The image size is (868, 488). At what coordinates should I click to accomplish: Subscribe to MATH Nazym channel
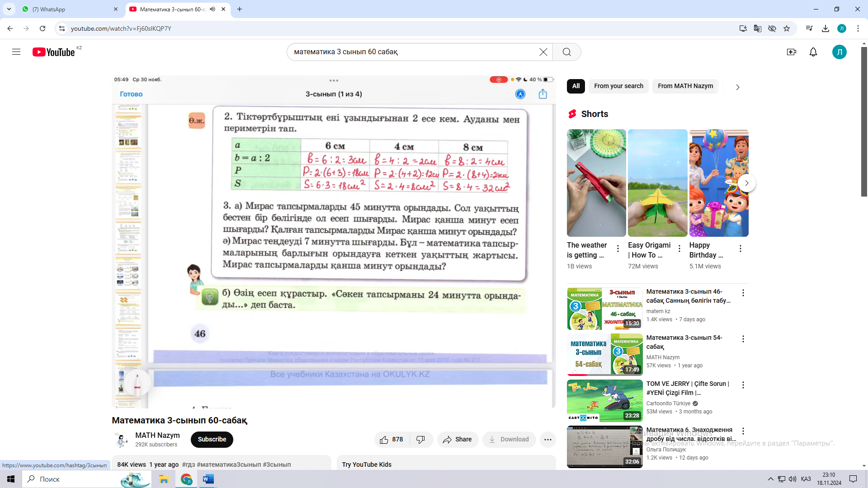click(212, 439)
